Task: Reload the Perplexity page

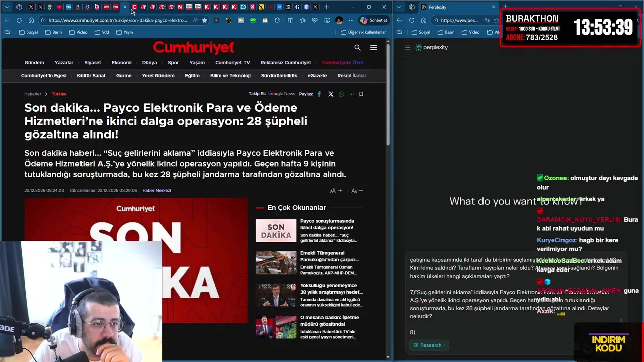Action: [x=412, y=20]
